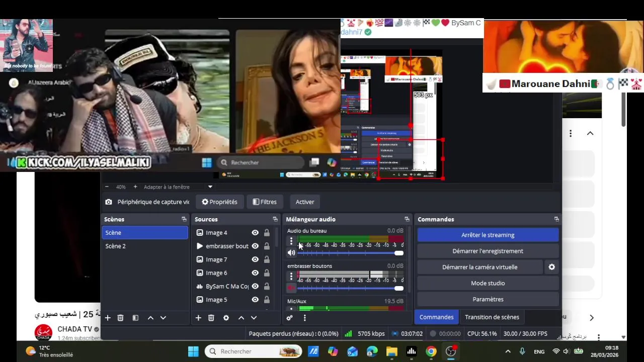
Task: Click Activer button for capture device
Action: 305,202
